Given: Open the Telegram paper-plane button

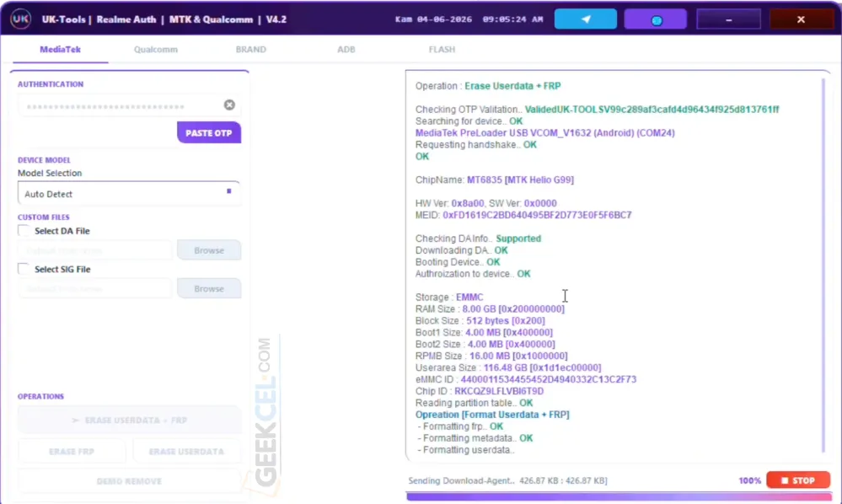Looking at the screenshot, I should pyautogui.click(x=585, y=19).
